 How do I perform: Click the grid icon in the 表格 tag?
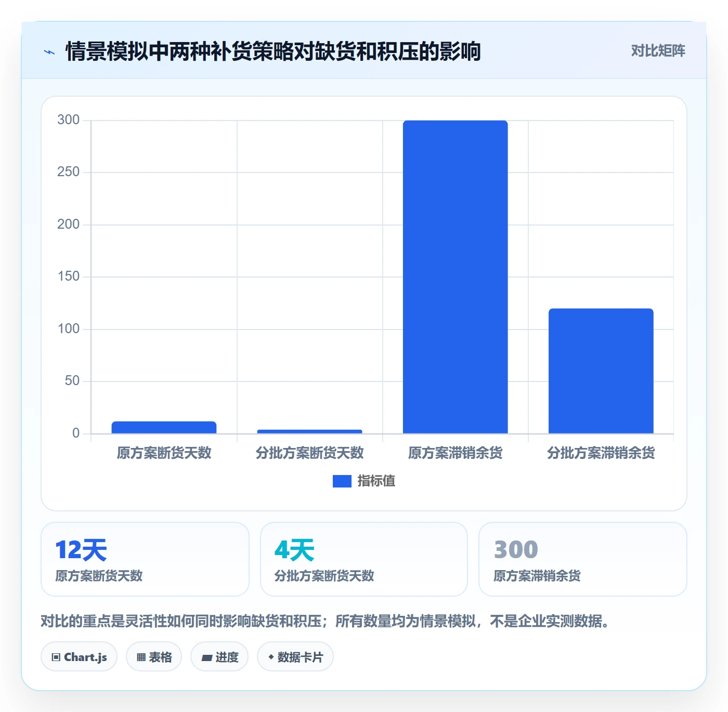[x=141, y=657]
